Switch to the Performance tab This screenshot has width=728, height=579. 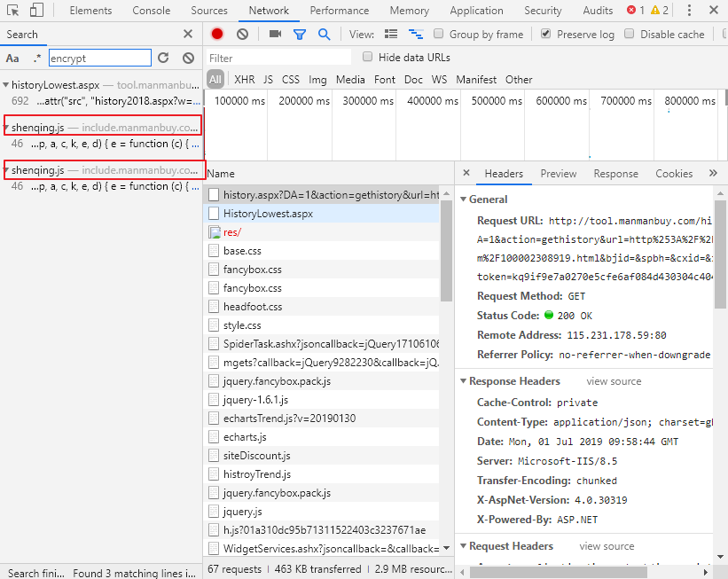[x=340, y=11]
